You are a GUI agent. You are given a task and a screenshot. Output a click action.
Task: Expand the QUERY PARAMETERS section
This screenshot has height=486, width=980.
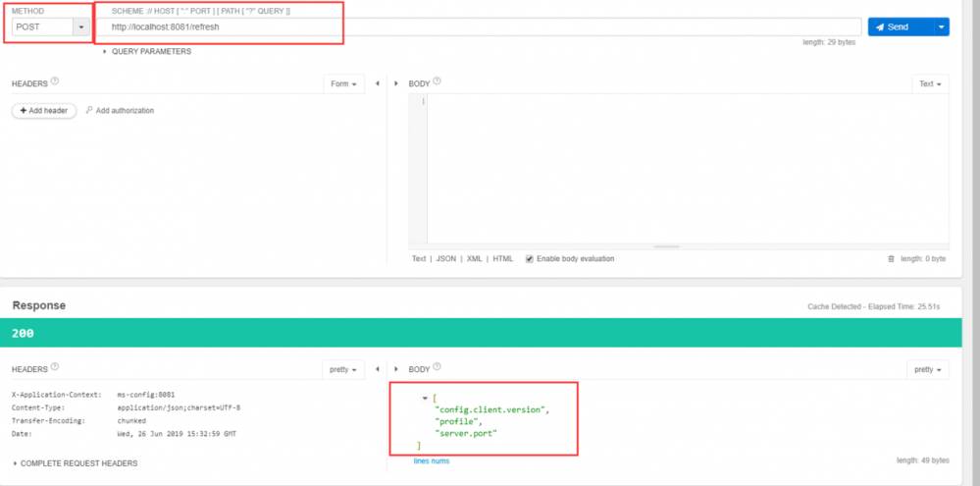(x=147, y=51)
